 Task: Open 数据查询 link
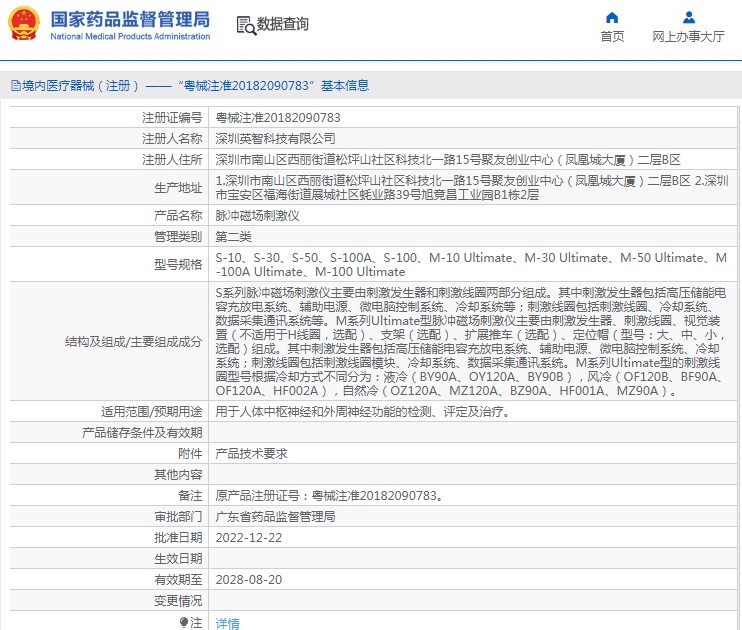[x=283, y=24]
